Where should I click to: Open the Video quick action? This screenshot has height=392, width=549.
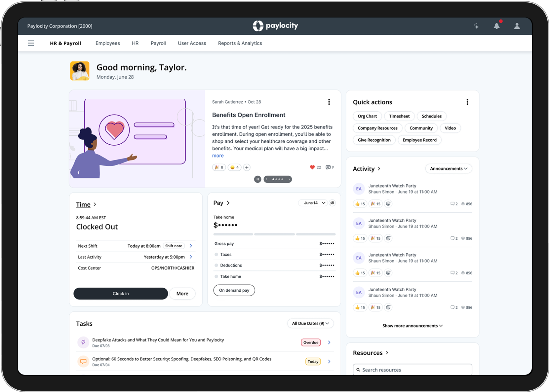[x=450, y=128]
